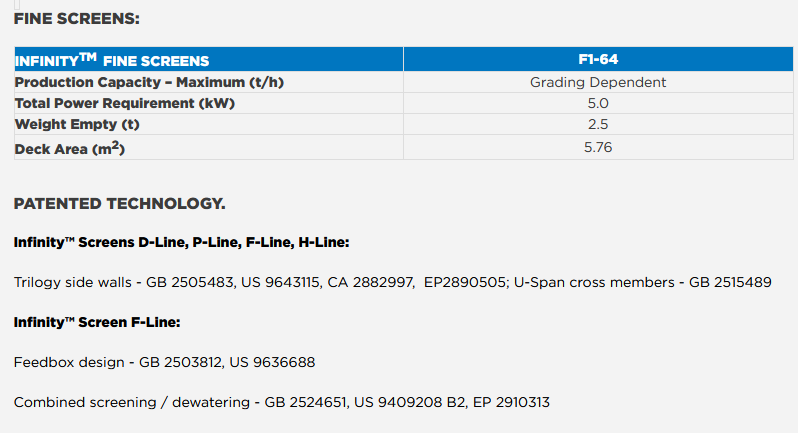Screen dimensions: 798x433
Task: Click the Production Capacity – Maximum row label
Action: tap(149, 83)
